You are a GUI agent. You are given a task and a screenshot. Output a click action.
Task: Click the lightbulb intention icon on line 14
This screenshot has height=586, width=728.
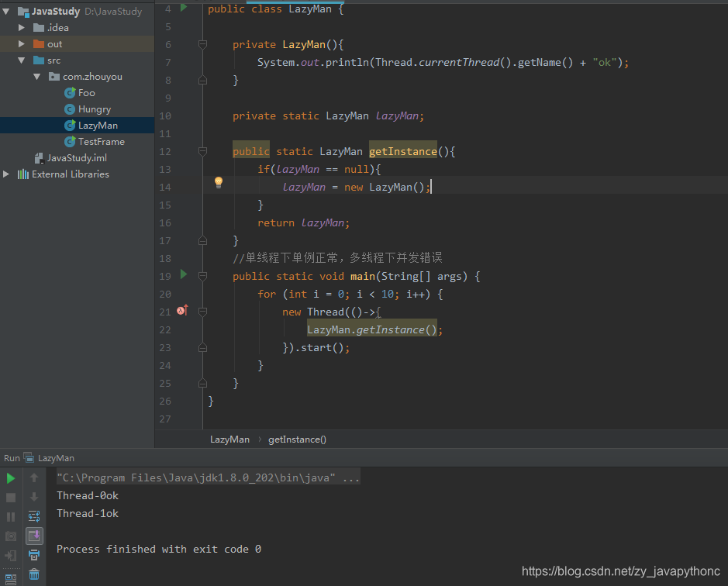tap(218, 182)
